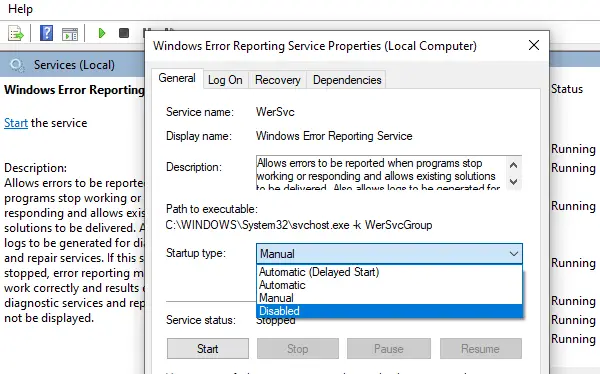Switch to the Recovery tab
Screen dimensions: 600x374
pyautogui.click(x=277, y=80)
